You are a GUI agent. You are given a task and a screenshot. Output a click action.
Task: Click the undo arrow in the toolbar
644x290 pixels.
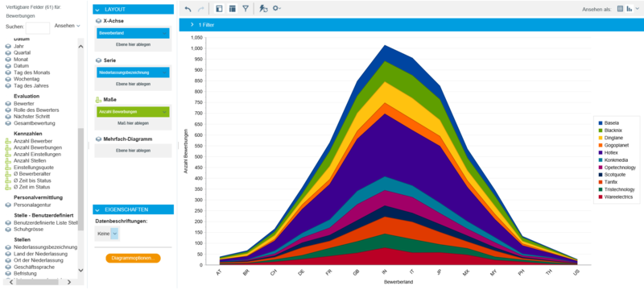(x=188, y=8)
